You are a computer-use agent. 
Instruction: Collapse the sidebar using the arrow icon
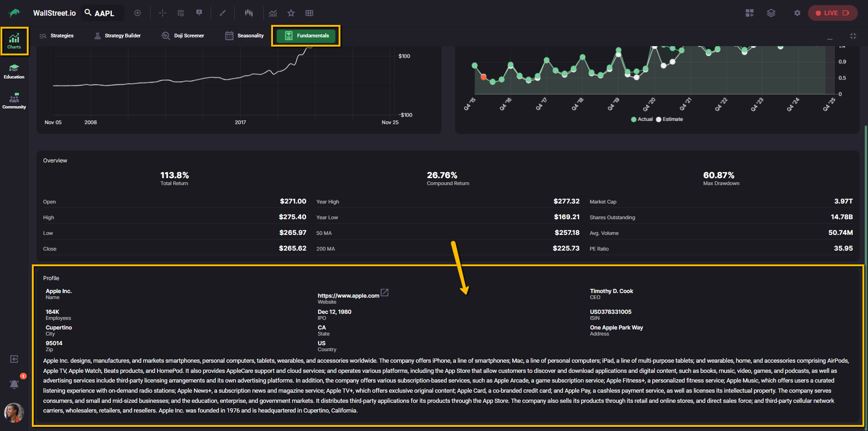coord(14,359)
